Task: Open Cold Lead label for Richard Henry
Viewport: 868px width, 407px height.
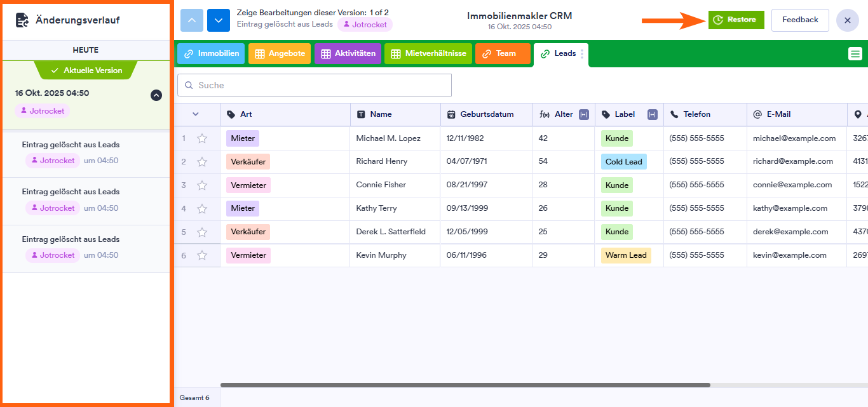Action: tap(623, 162)
